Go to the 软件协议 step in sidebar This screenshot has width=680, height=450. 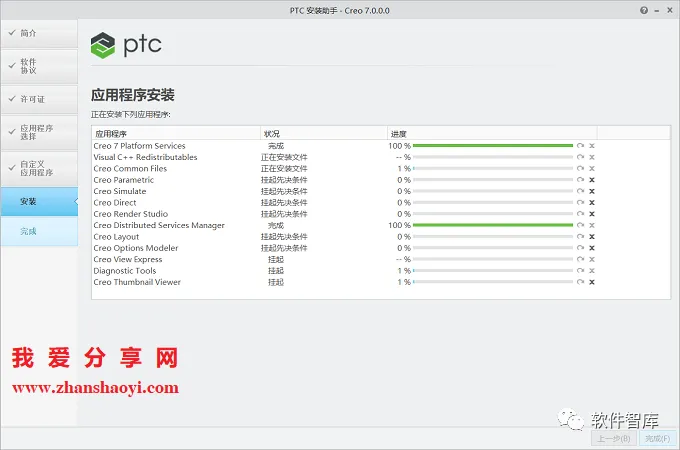click(39, 66)
